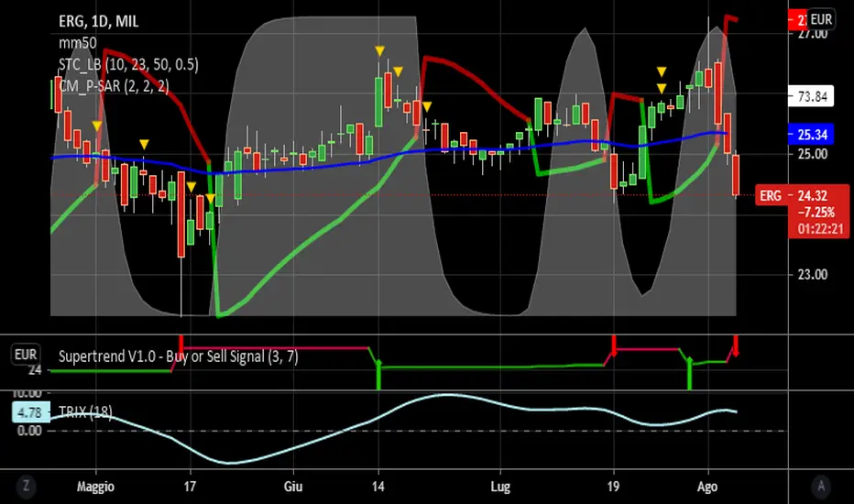Select the TRIX (18) indicator label
The width and height of the screenshot is (854, 504).
click(x=85, y=412)
